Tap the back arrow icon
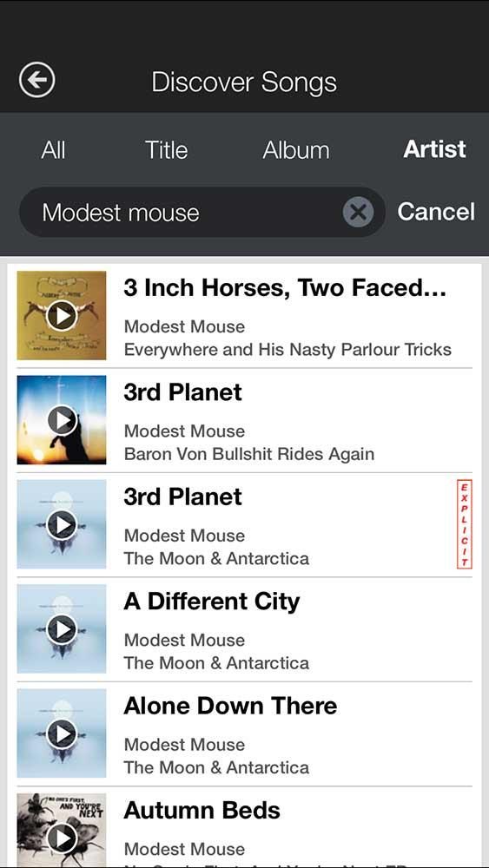This screenshot has height=868, width=489. point(37,81)
